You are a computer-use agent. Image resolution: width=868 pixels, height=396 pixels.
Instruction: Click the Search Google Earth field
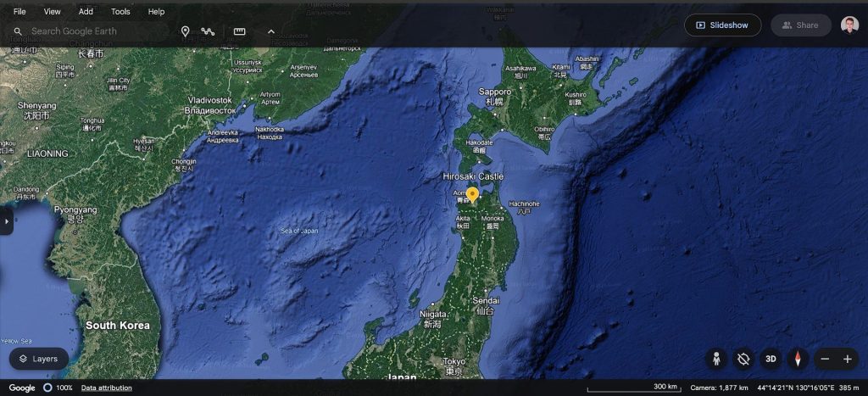click(93, 31)
